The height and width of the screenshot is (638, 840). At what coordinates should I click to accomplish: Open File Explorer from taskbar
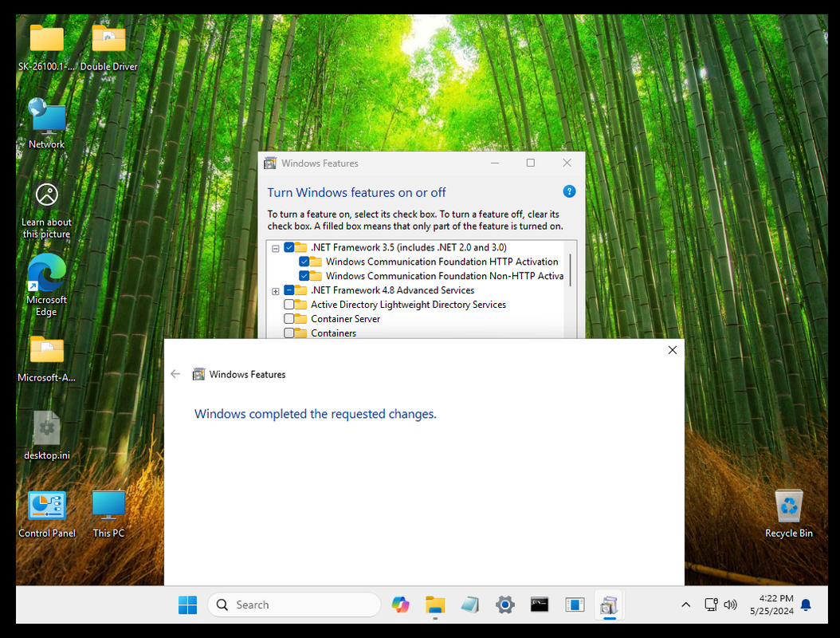coord(435,605)
